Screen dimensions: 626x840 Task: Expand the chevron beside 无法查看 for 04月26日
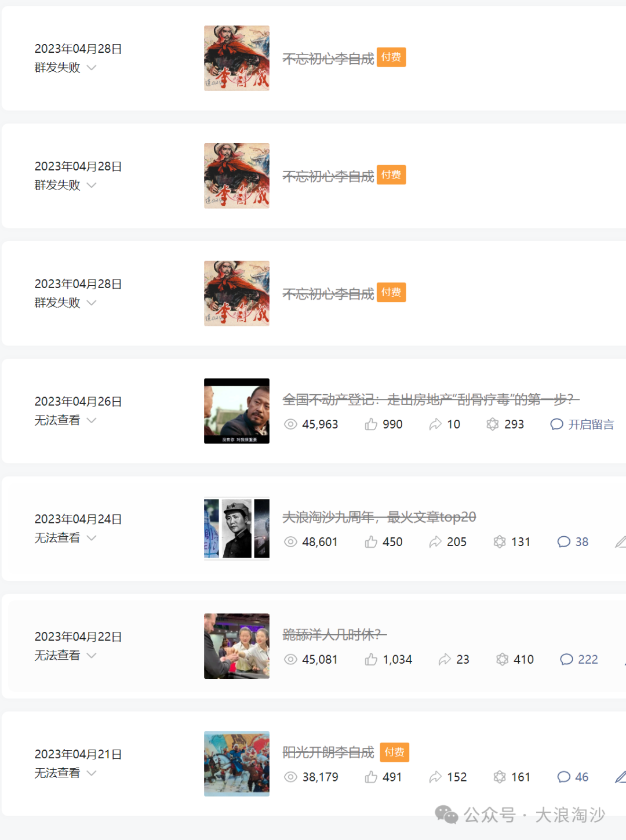pos(92,420)
